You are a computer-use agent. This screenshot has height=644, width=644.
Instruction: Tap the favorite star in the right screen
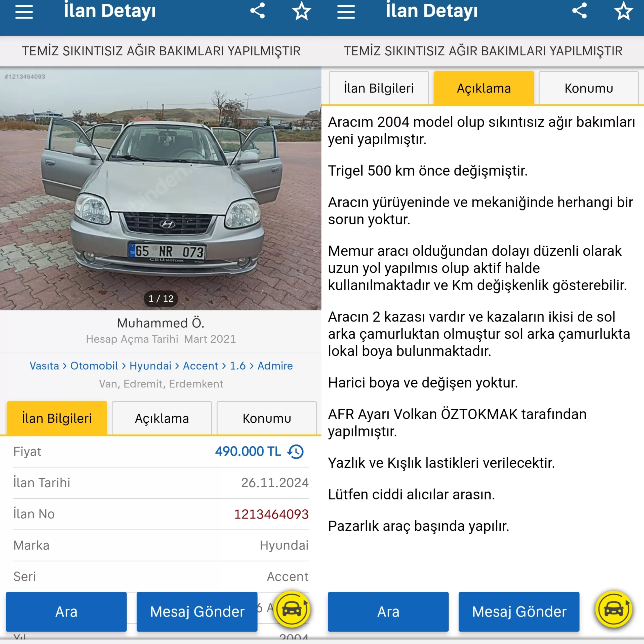[x=624, y=11]
